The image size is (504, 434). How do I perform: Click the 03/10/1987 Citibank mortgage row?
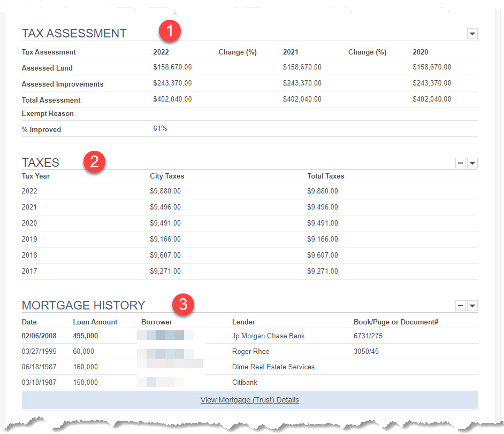(x=243, y=382)
